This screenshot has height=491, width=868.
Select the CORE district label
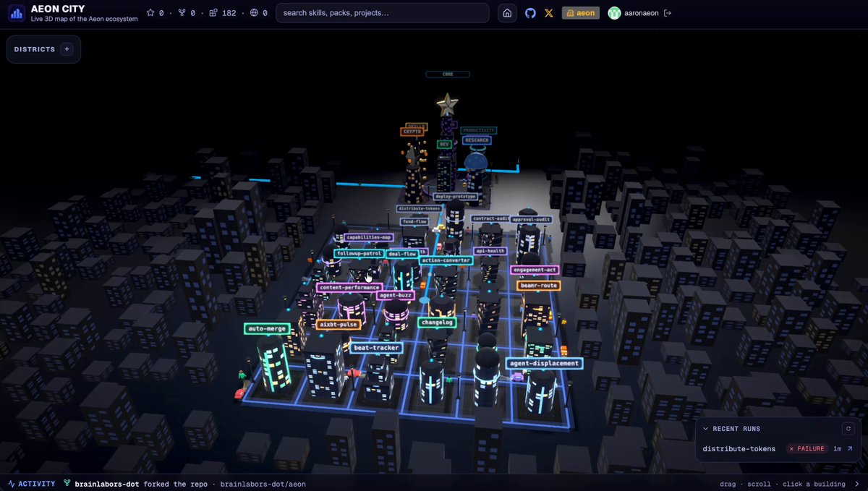pos(448,74)
